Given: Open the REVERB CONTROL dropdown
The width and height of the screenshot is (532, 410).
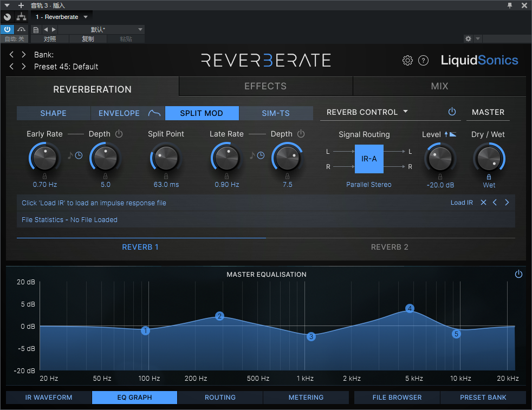Looking at the screenshot, I should click(x=367, y=112).
